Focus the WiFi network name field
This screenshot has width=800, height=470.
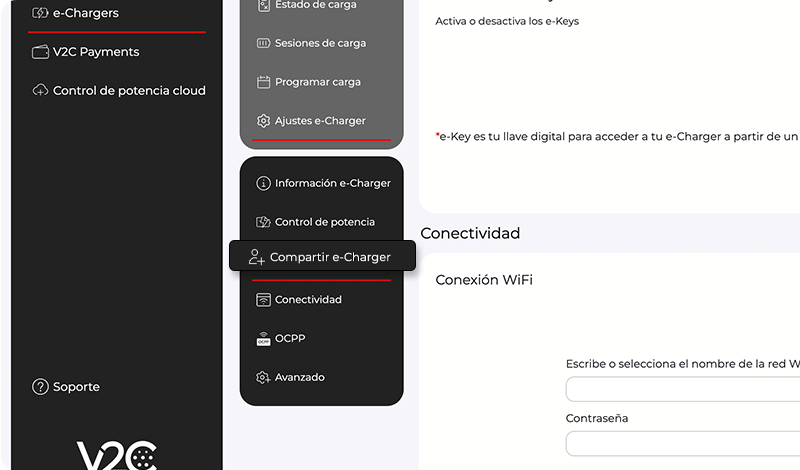(682, 389)
